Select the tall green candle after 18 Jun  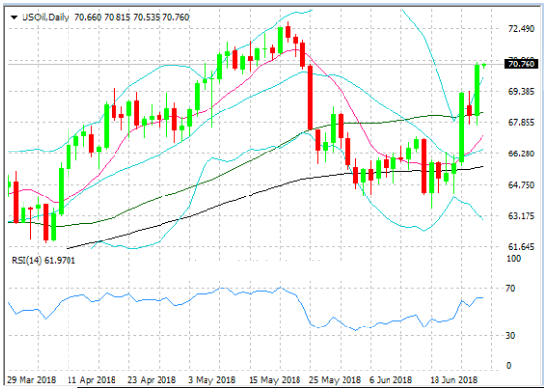point(461,127)
